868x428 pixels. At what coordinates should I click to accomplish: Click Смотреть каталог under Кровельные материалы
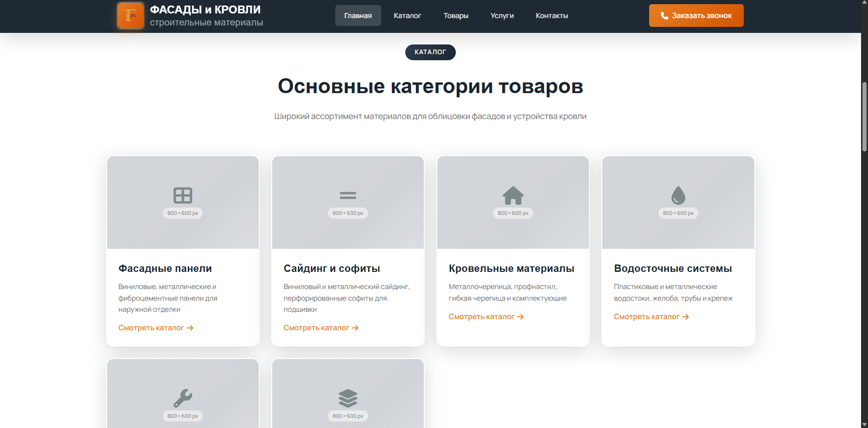point(486,317)
